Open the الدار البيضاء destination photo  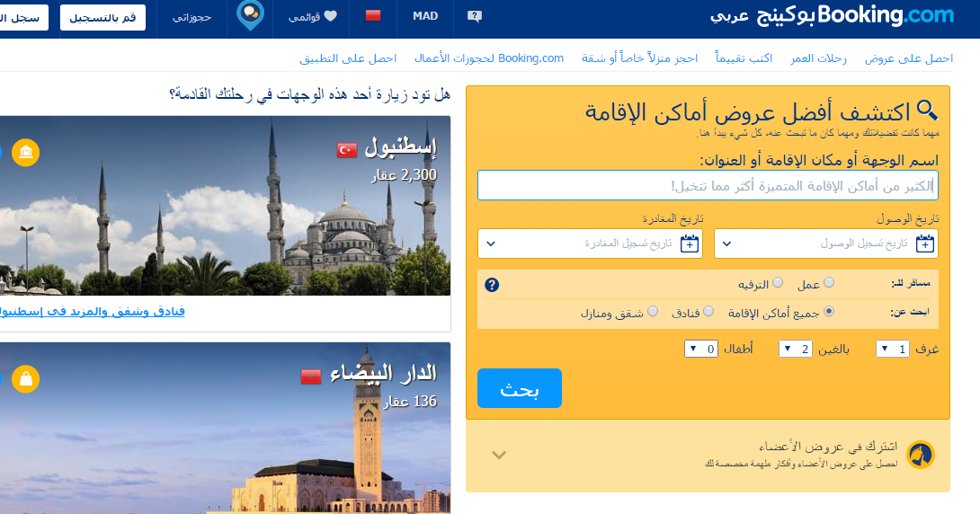[x=225, y=429]
